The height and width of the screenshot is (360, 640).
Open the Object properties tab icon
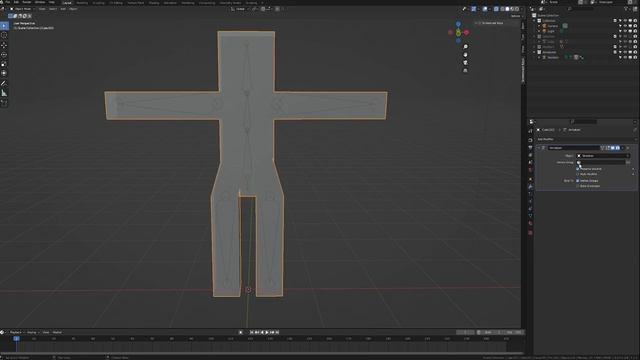tap(530, 179)
